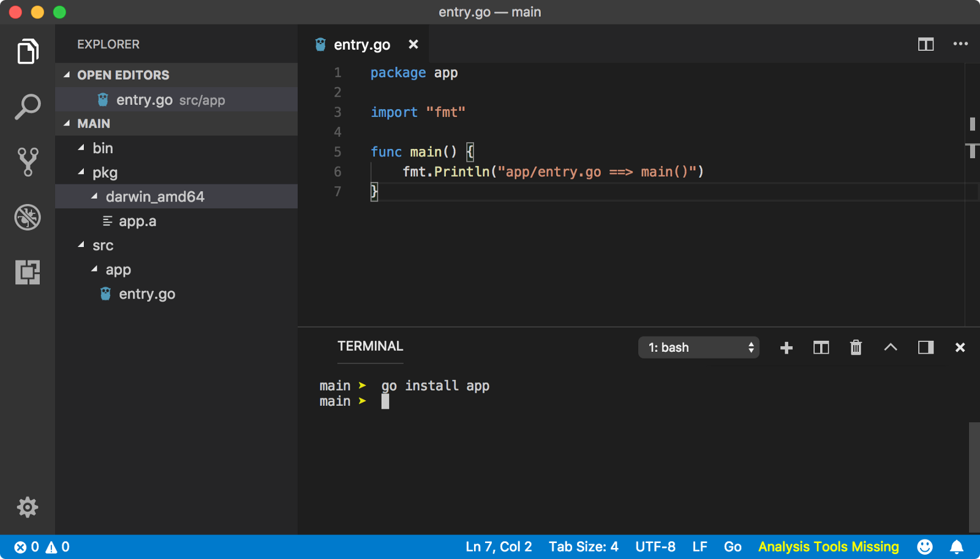This screenshot has height=559, width=980.
Task: Open the warnings count in status bar
Action: click(58, 547)
